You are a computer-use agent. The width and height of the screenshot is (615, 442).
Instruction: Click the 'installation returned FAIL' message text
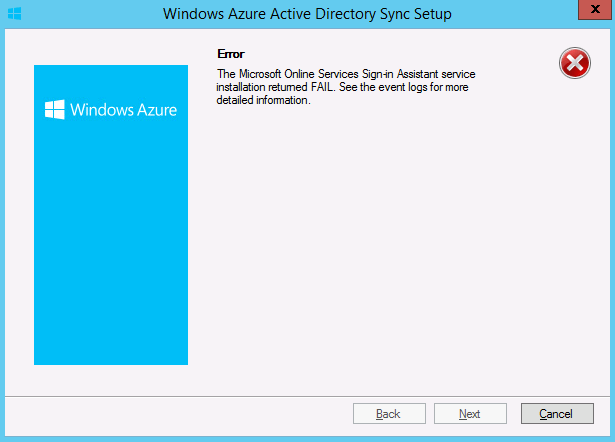(x=275, y=87)
